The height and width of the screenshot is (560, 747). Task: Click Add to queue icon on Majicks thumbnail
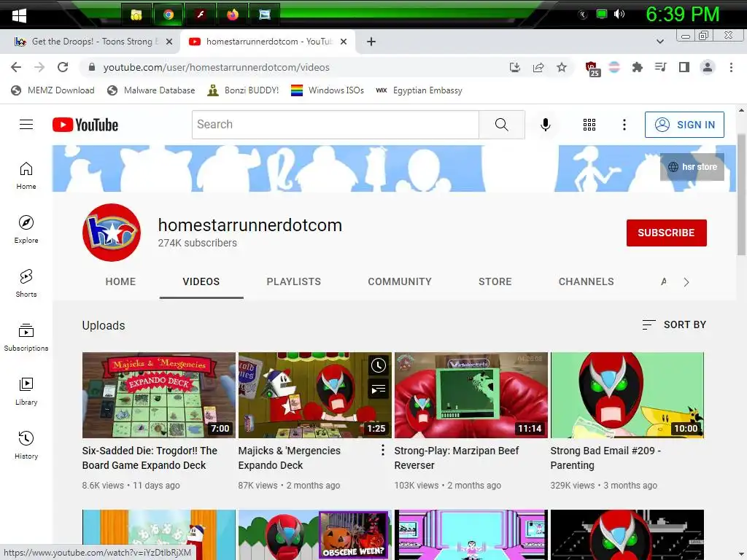coord(379,389)
